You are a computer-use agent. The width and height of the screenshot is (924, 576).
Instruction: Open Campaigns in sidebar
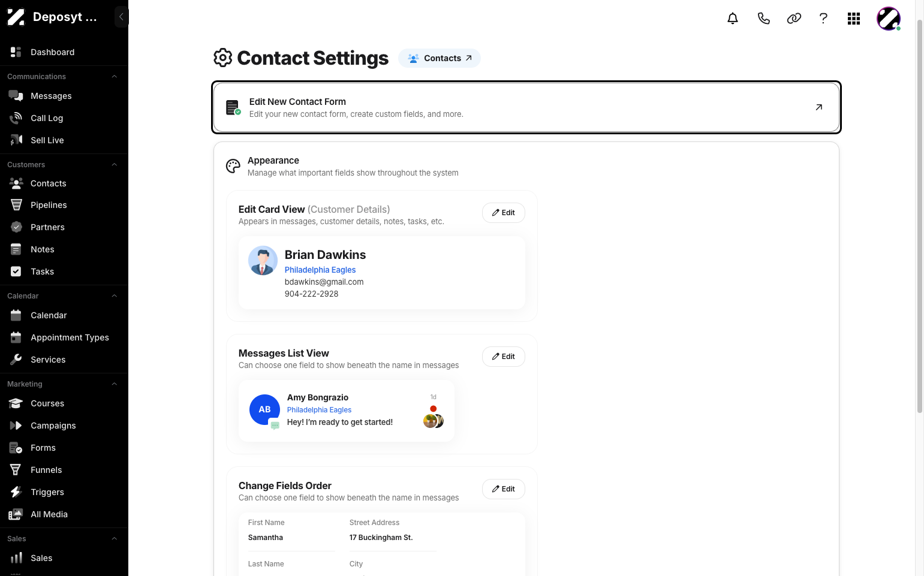64,426
